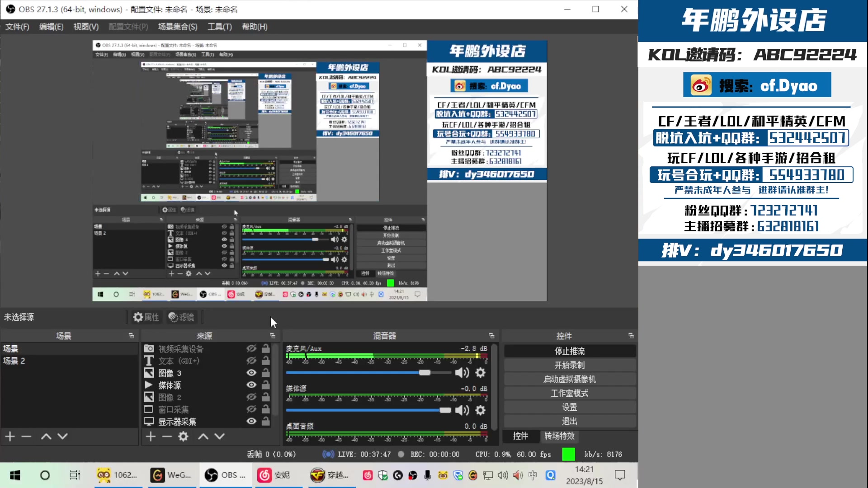Add a new source with the plus icon
868x488 pixels.
pyautogui.click(x=151, y=436)
